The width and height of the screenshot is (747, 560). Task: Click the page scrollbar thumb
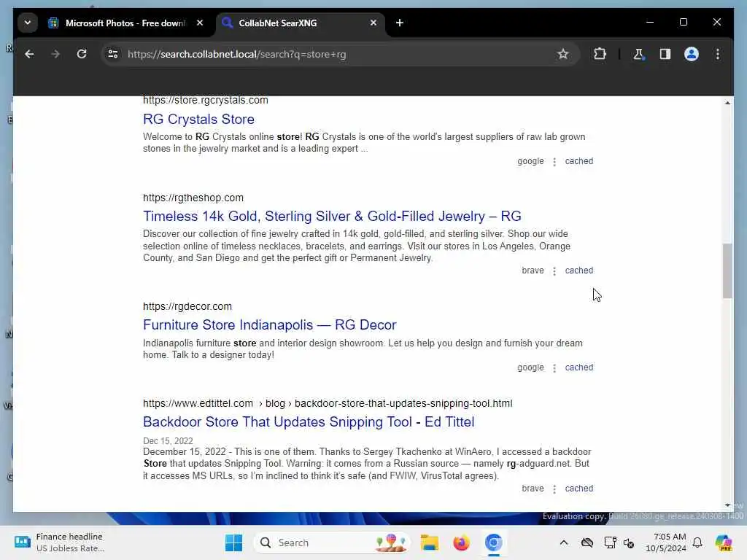(x=727, y=271)
